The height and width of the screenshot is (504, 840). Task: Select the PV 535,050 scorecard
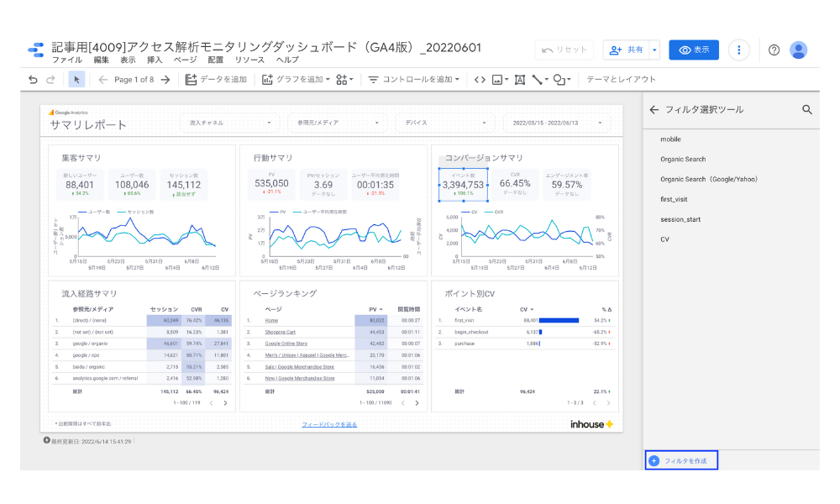click(x=271, y=184)
